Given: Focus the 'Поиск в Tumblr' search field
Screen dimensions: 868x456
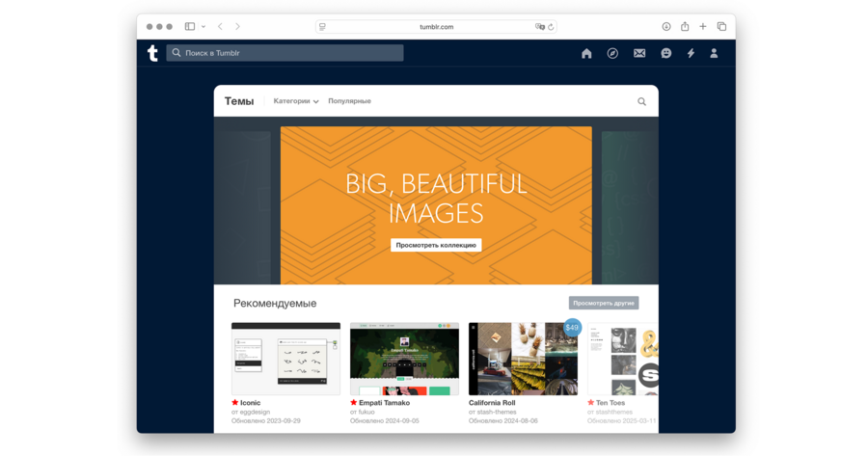Looking at the screenshot, I should click(285, 53).
